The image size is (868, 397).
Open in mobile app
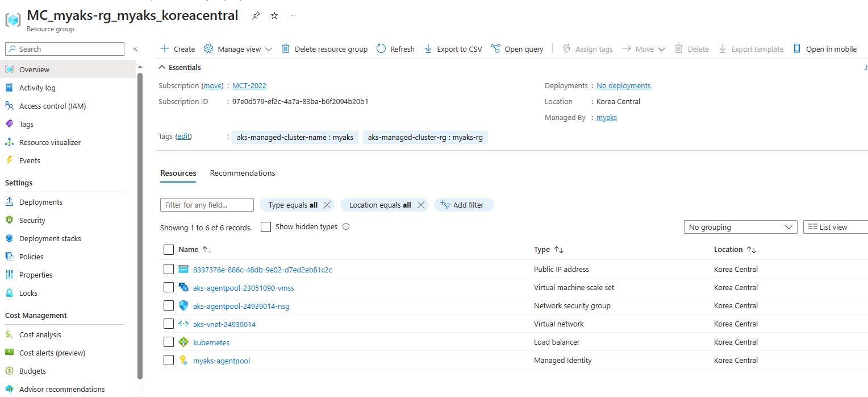pos(825,49)
